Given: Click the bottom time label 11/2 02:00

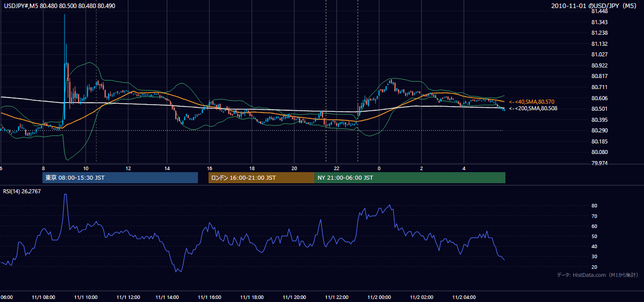Looking at the screenshot, I should 422,297.
